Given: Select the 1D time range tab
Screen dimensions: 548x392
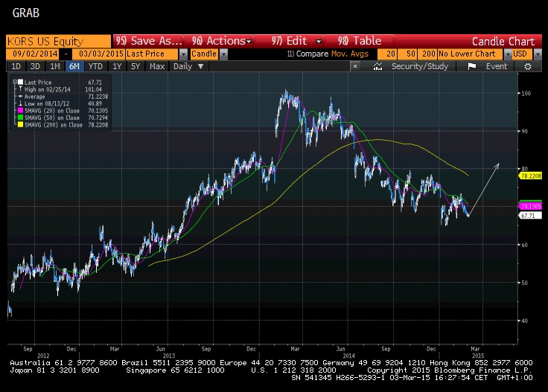Looking at the screenshot, I should click(16, 66).
